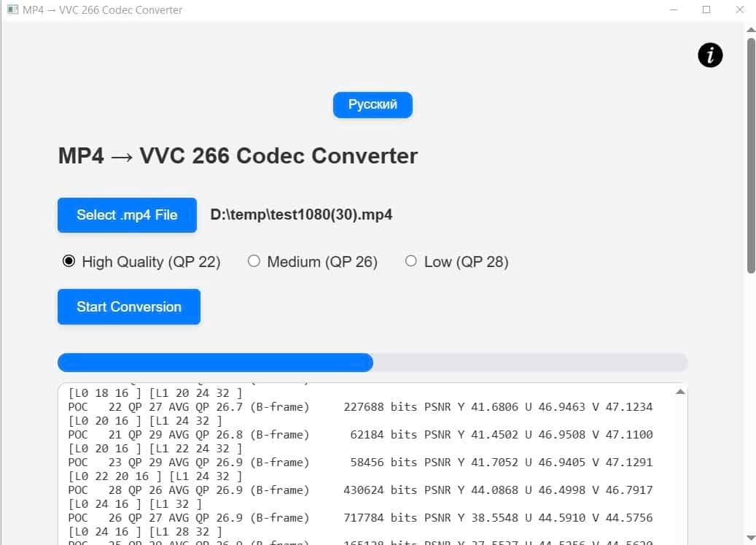Switch language with the Русский button
Viewport: 756px width, 545px height.
373,104
